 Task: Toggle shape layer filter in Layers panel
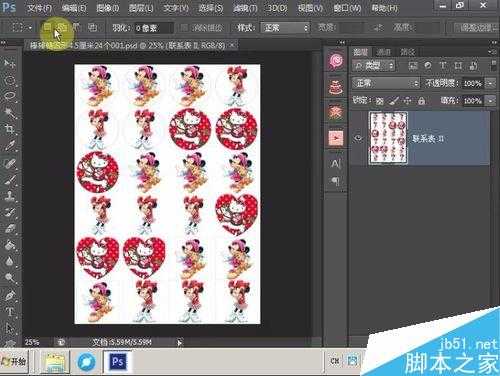click(x=458, y=65)
